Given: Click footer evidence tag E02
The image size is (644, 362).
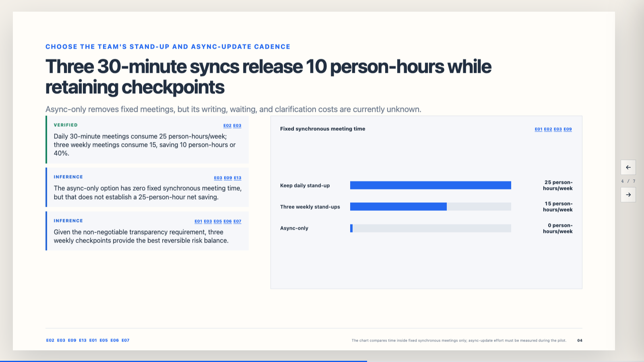Looking at the screenshot, I should [50, 340].
